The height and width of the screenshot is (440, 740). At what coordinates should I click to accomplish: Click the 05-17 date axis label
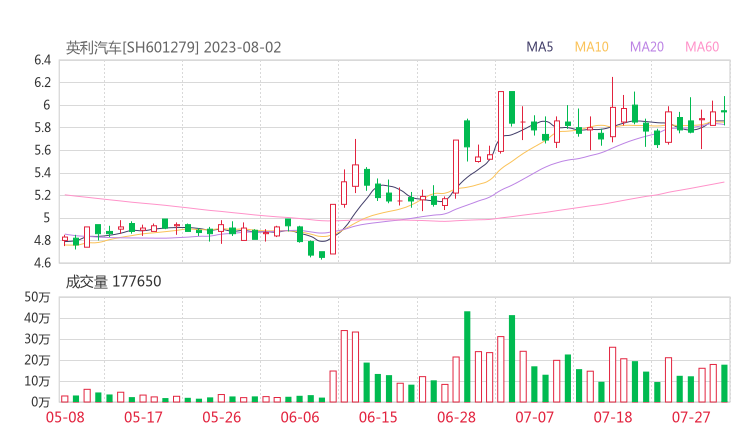143,417
